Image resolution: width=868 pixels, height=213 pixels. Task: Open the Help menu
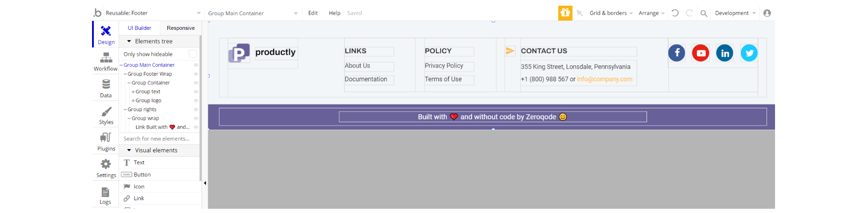[334, 13]
